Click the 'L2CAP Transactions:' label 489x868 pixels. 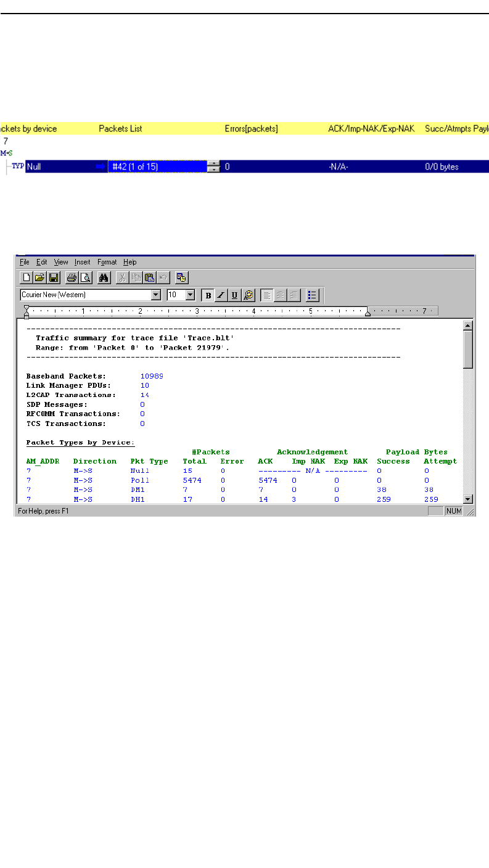coord(71,395)
